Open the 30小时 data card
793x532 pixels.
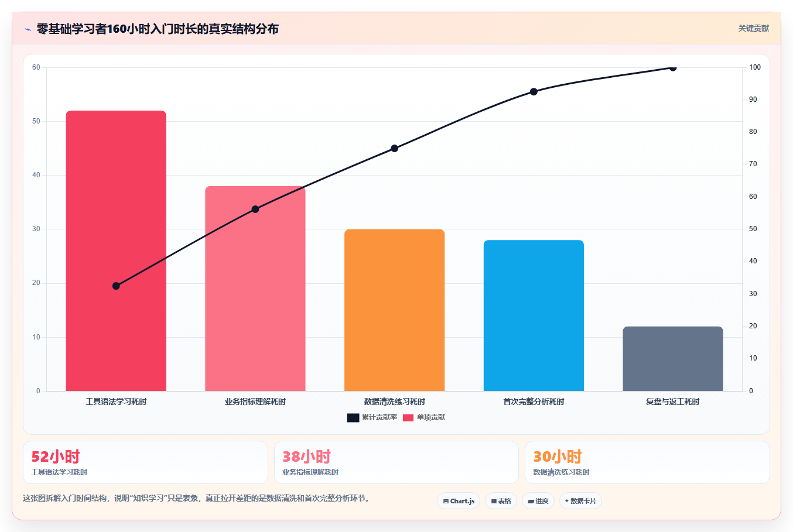pyautogui.click(x=647, y=462)
